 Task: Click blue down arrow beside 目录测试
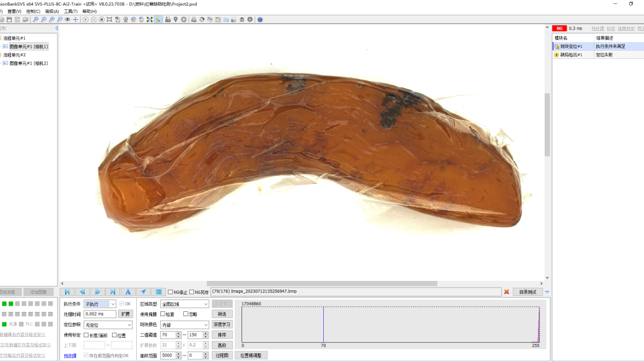pos(547,292)
